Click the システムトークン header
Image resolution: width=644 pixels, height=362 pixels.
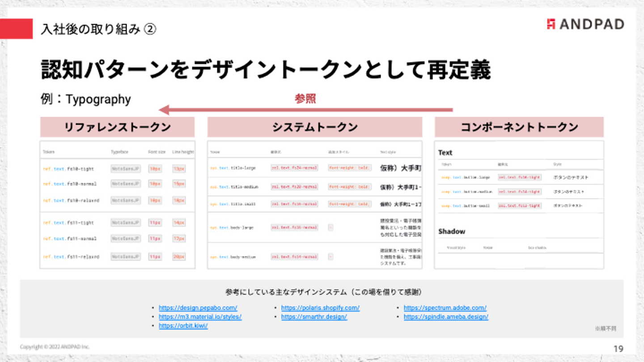[315, 127]
